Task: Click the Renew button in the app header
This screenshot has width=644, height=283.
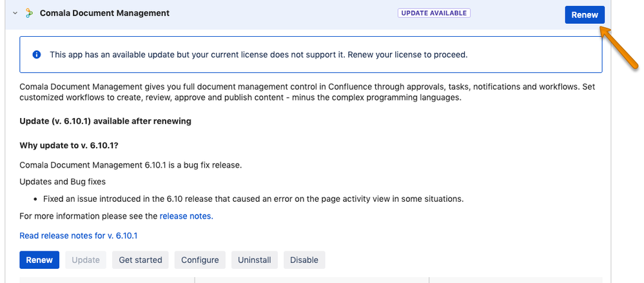Action: (x=585, y=15)
